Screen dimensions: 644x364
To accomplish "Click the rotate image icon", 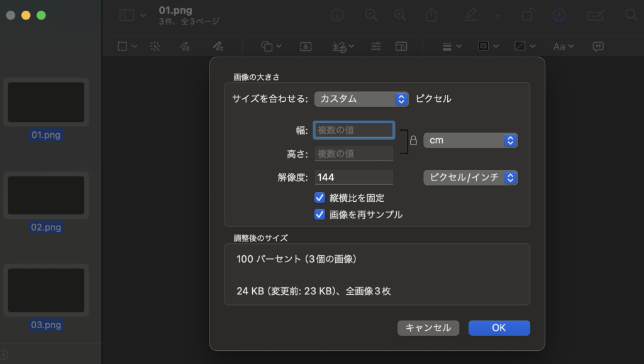I will pos(528,15).
